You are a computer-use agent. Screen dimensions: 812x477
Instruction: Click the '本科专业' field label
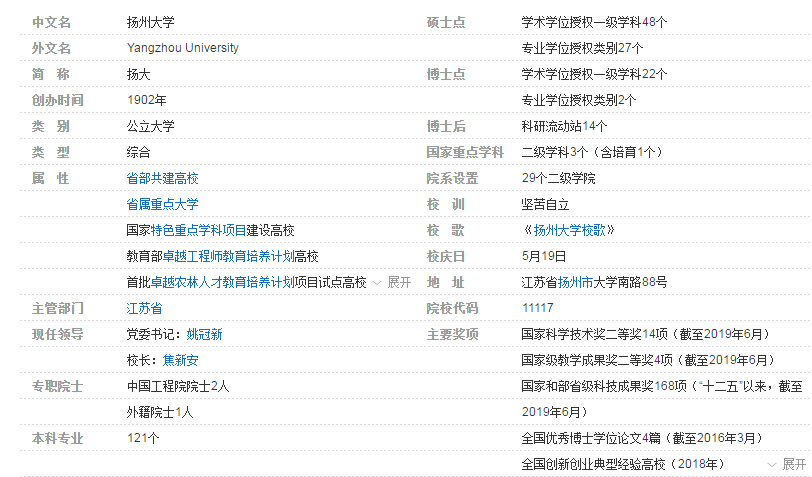coord(57,438)
